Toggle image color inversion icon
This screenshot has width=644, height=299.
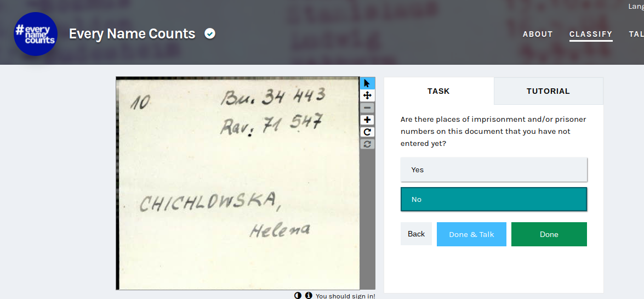tap(298, 295)
